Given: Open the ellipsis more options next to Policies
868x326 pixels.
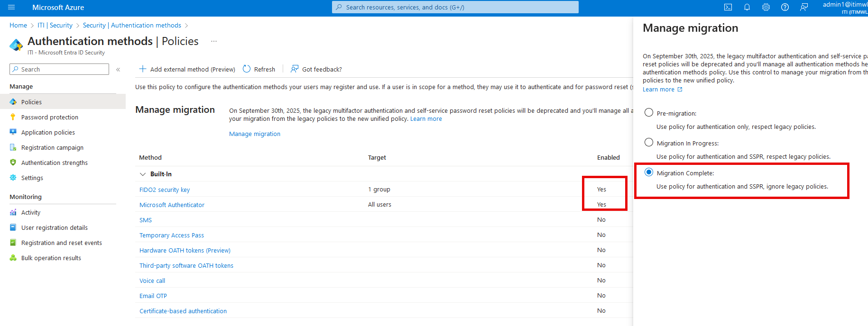Looking at the screenshot, I should click(x=214, y=41).
